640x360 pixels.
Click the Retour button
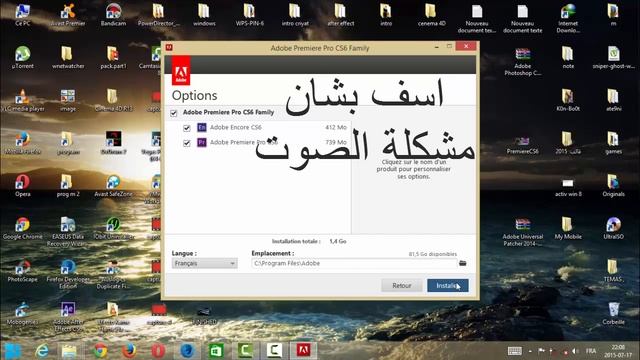402,286
